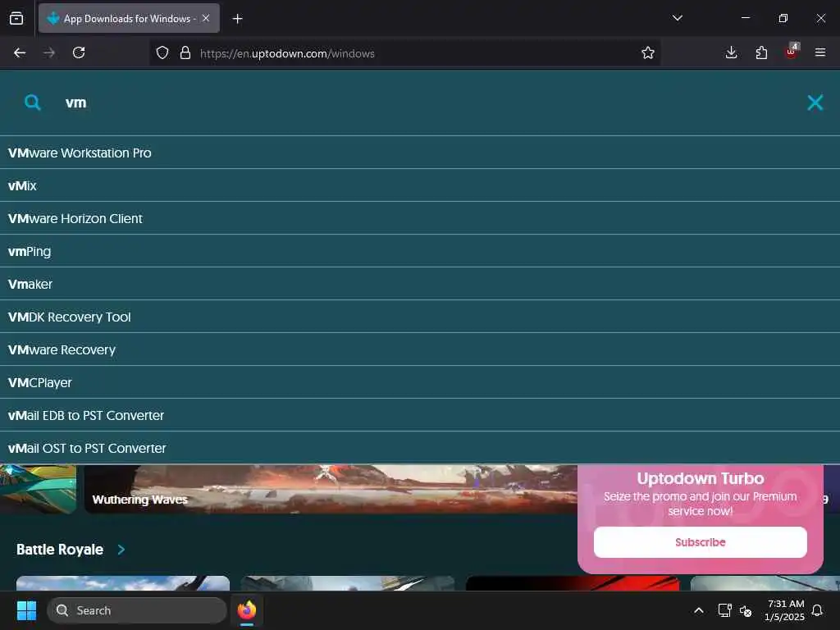
Task: Open the Windows Start menu
Action: click(26, 610)
